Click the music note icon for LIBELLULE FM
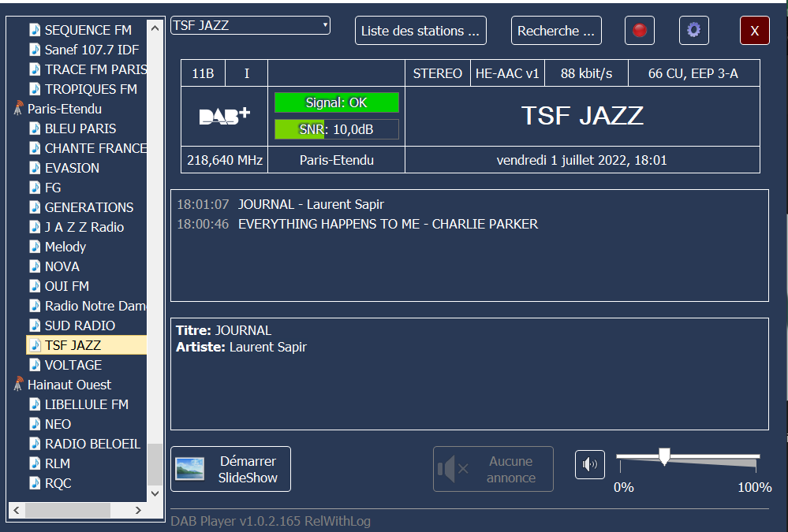The width and height of the screenshot is (788, 532). click(x=35, y=404)
